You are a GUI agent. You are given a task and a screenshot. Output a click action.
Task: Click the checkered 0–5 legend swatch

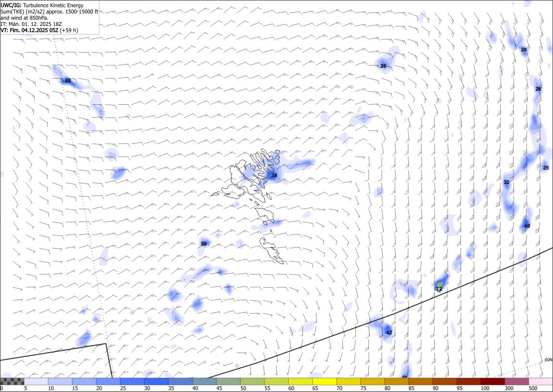pos(13,381)
